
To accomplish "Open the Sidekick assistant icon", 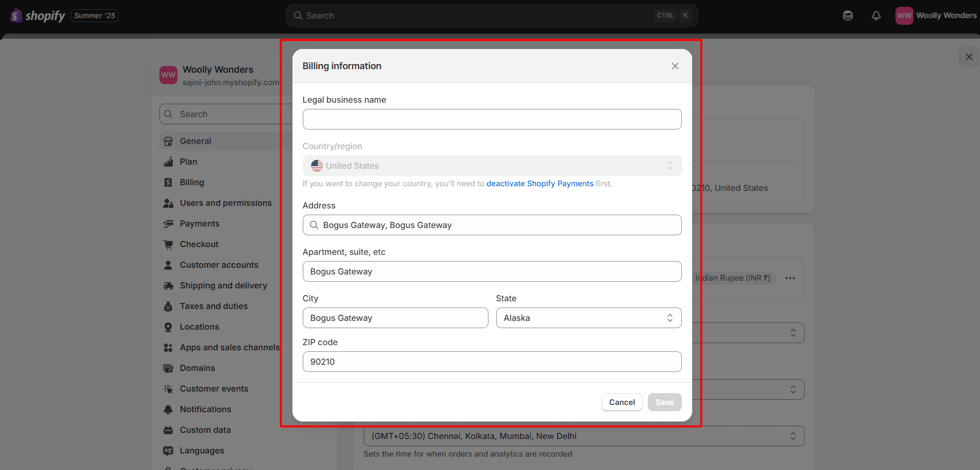I will [848, 15].
